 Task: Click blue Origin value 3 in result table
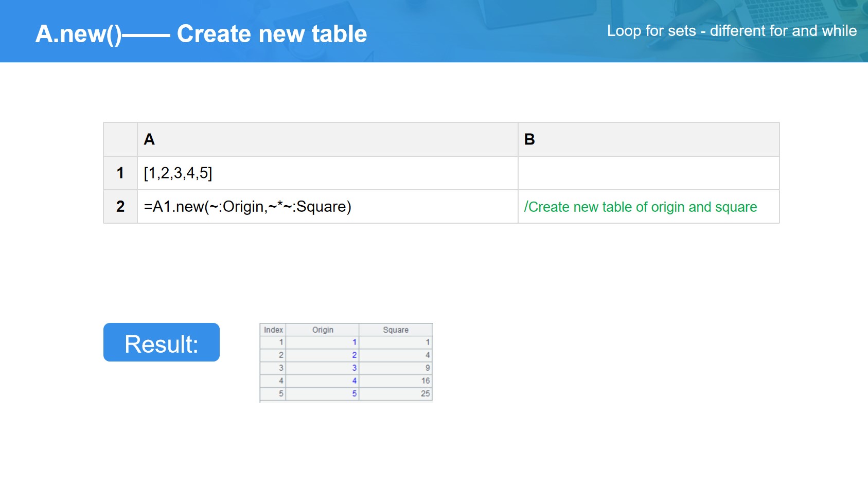pyautogui.click(x=354, y=368)
